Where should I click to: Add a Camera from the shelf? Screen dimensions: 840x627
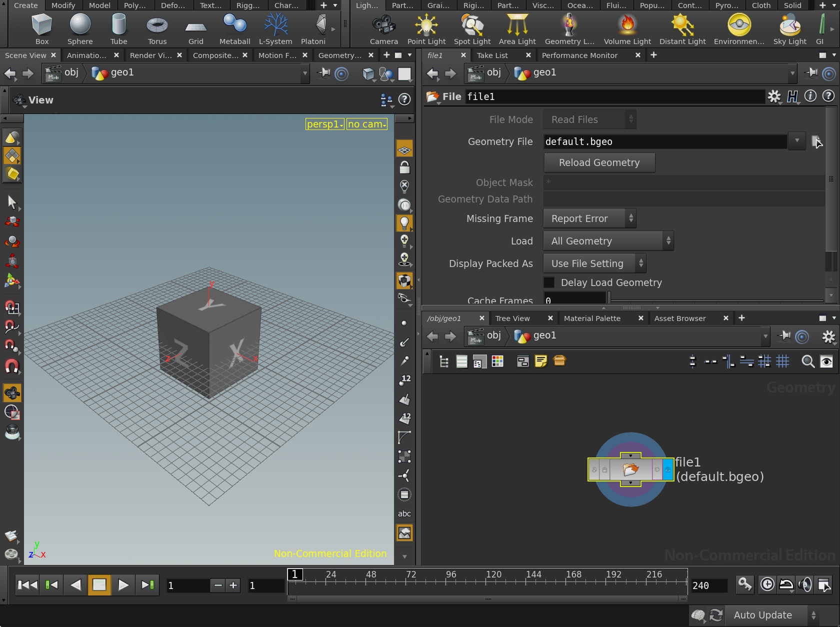[383, 29]
